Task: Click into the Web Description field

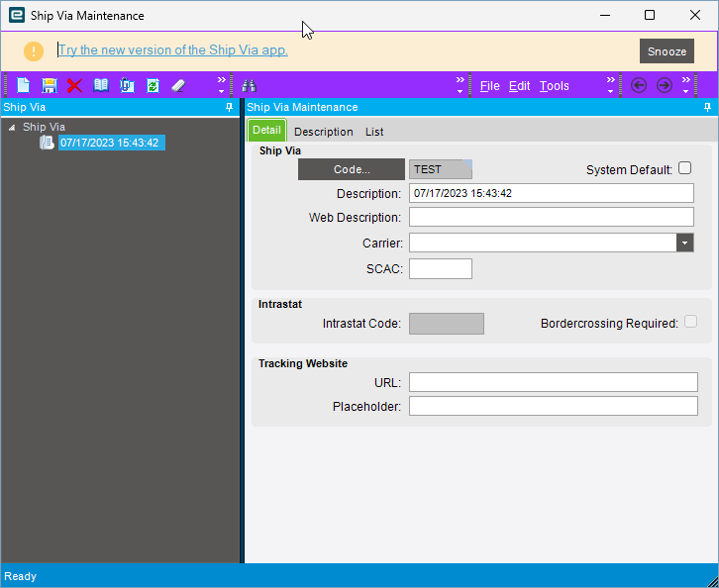Action: tap(552, 217)
